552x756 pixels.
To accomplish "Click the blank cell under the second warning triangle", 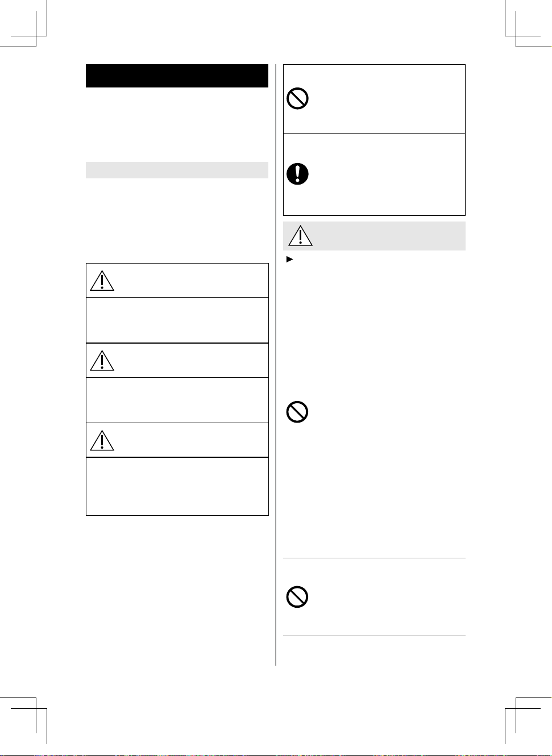I will 177,400.
